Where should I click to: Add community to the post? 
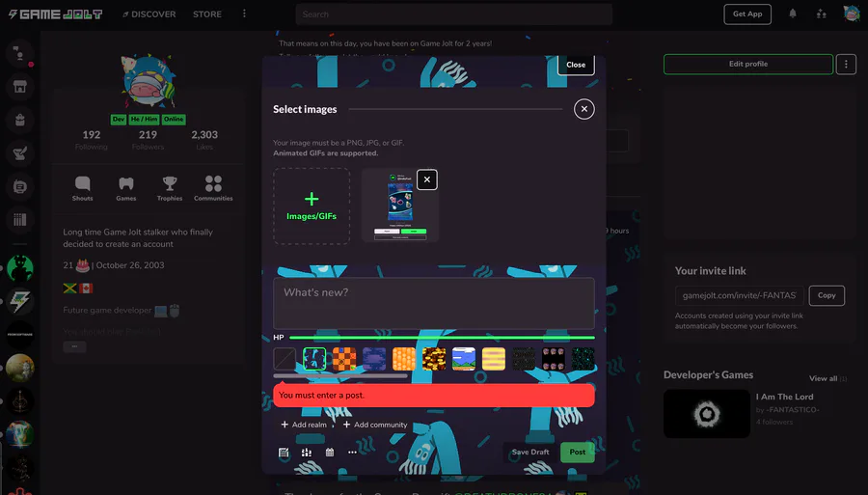point(375,425)
